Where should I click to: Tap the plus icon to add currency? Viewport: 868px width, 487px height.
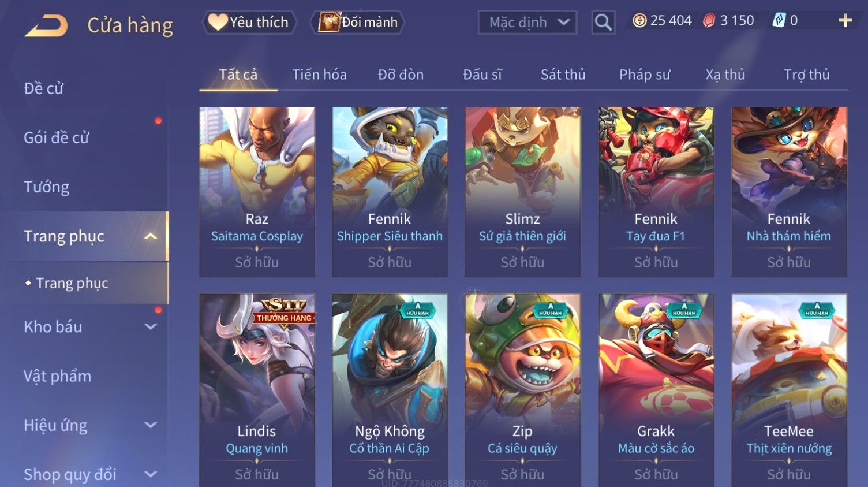(845, 21)
